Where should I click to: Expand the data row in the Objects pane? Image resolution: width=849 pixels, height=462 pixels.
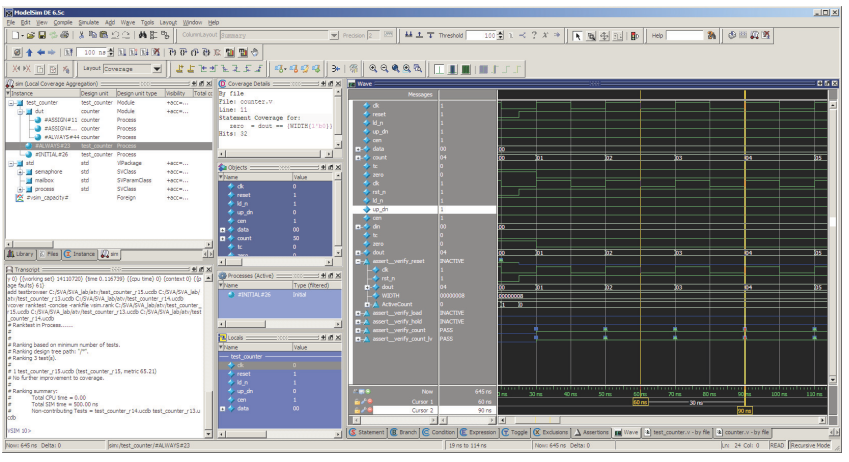[222, 230]
